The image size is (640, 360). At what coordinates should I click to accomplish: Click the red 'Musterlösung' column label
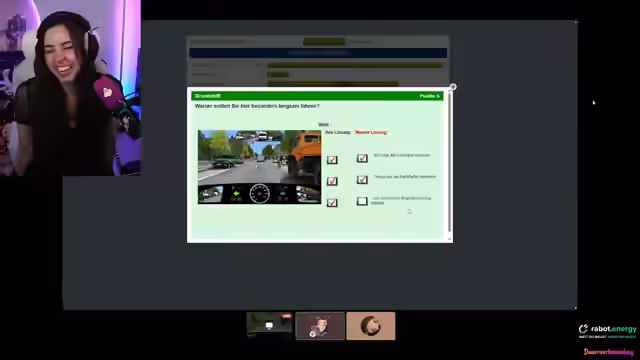pyautogui.click(x=371, y=132)
